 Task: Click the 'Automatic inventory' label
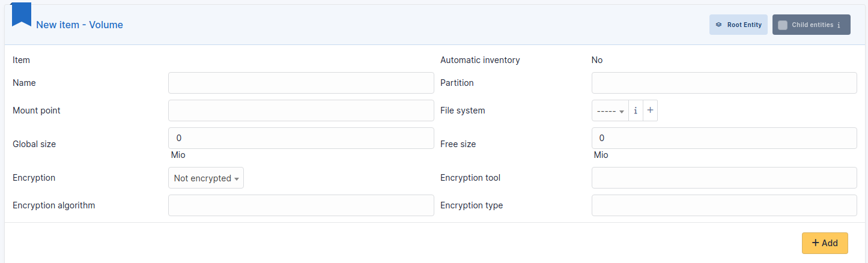pos(480,60)
